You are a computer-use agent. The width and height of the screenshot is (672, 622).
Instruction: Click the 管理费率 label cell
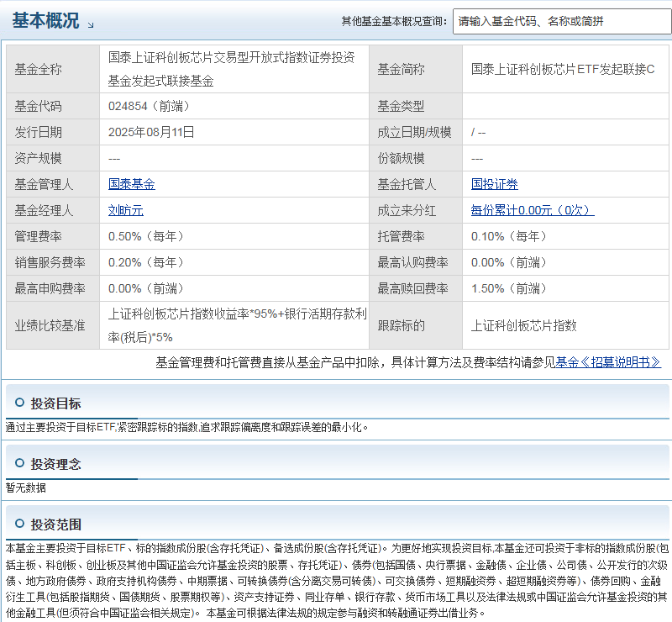(x=53, y=236)
